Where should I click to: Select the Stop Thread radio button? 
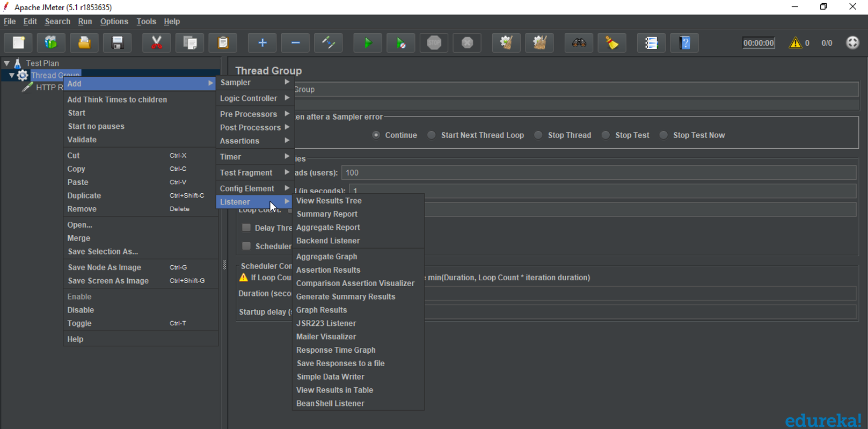(x=538, y=135)
